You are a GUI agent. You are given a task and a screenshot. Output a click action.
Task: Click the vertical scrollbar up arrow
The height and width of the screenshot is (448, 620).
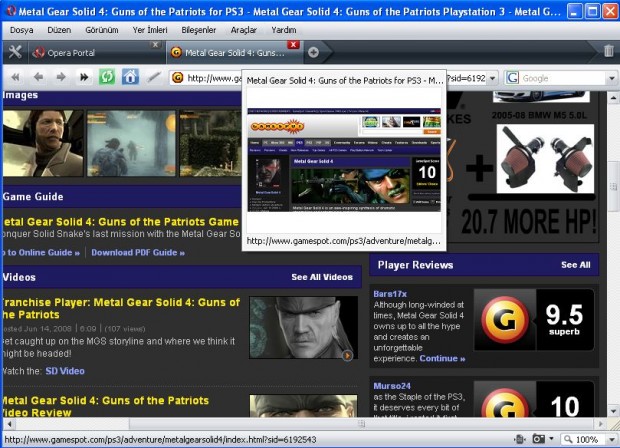pos(613,97)
